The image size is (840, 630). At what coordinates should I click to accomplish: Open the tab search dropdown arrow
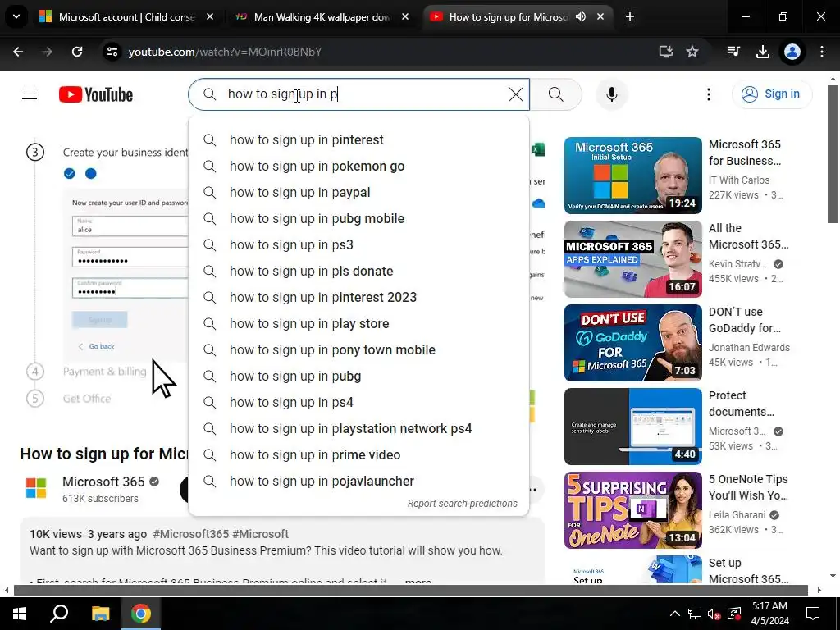point(16,16)
